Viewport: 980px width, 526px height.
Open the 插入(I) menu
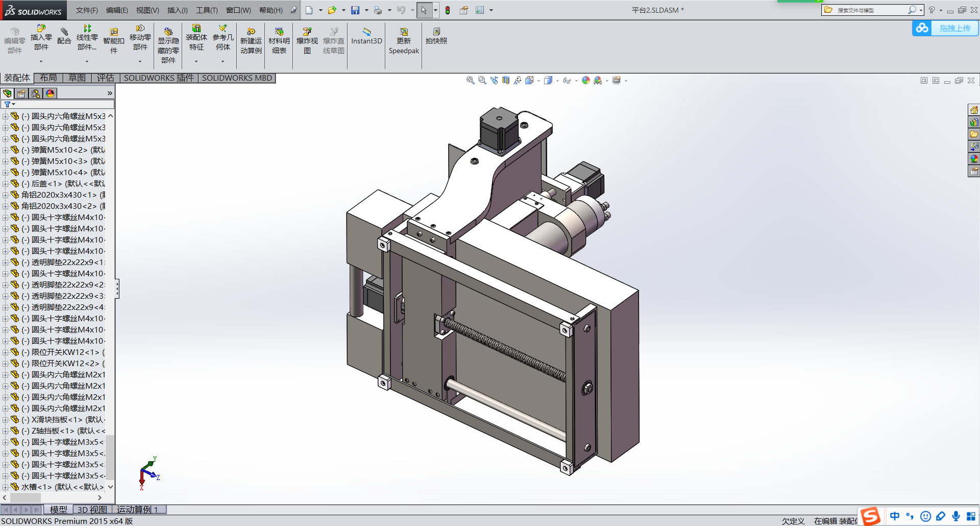[178, 10]
